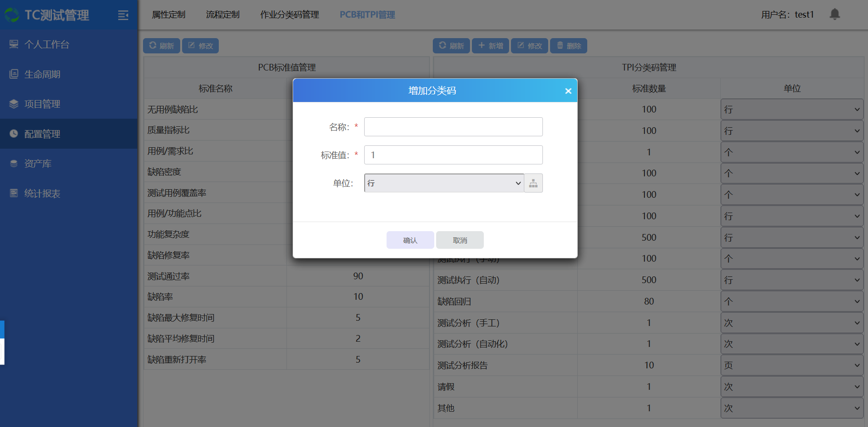Switch to the 作业分类码管理 tab
868x427 pixels.
pyautogui.click(x=289, y=15)
